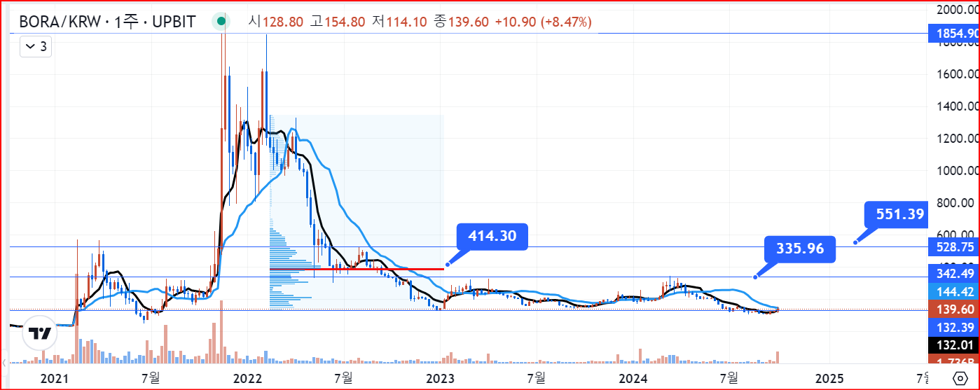This screenshot has width=980, height=390.
Task: Click left panel expand arrow
Action: [4, 363]
